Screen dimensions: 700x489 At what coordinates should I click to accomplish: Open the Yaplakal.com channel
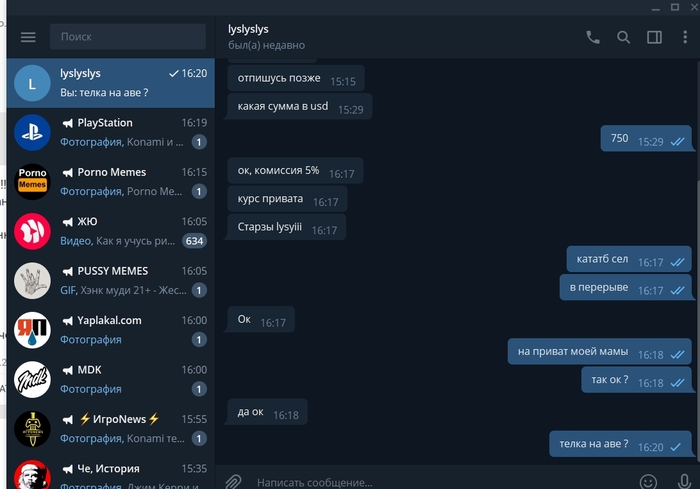tap(111, 330)
